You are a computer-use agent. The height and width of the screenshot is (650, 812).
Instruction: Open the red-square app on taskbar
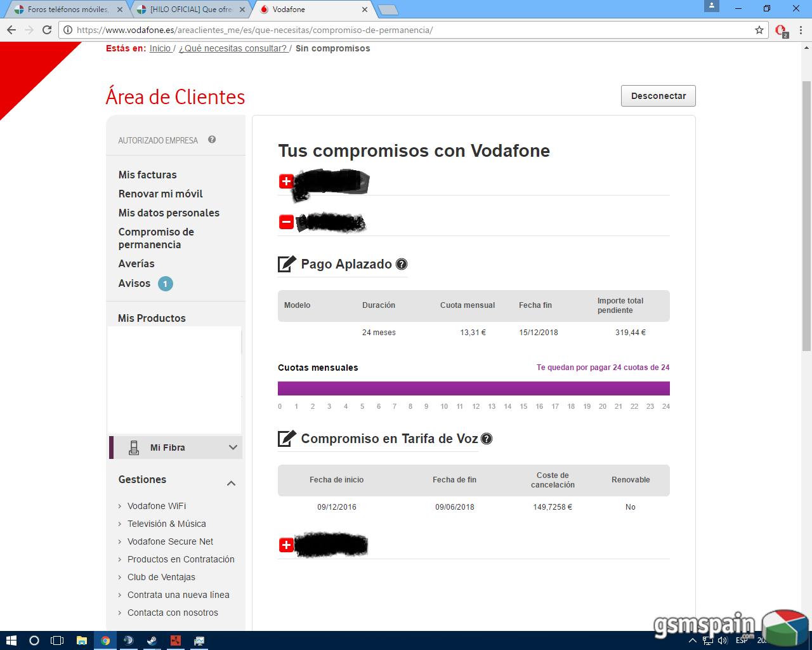coord(176,640)
